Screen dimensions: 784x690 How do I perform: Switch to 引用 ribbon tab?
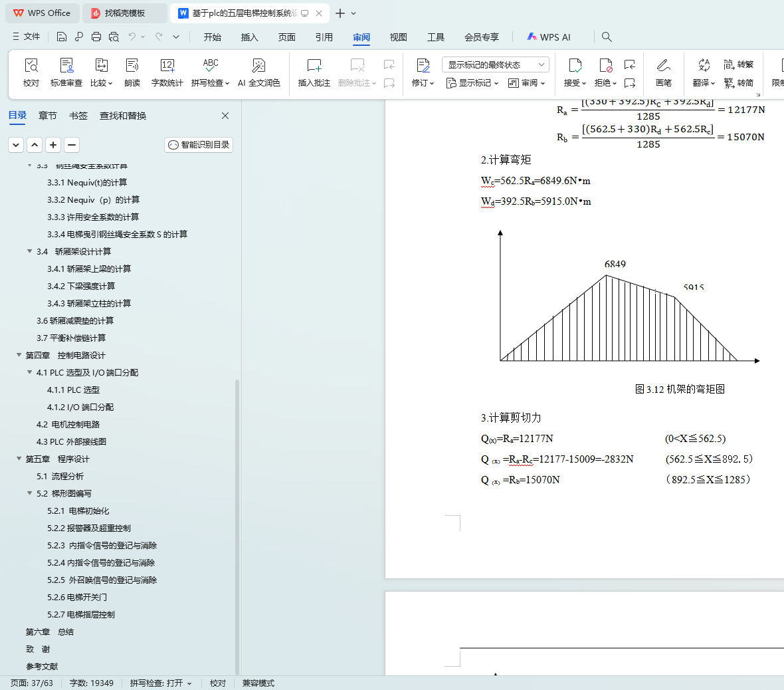click(324, 37)
